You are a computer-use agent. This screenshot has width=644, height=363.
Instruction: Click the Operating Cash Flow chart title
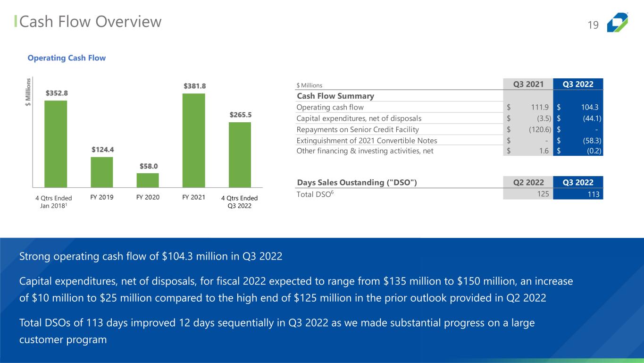[x=67, y=58]
